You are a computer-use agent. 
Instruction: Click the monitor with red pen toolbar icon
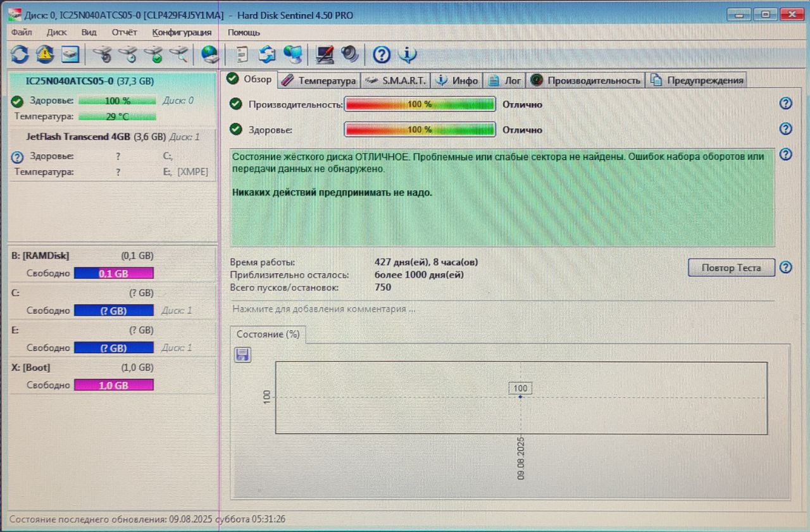click(x=325, y=55)
